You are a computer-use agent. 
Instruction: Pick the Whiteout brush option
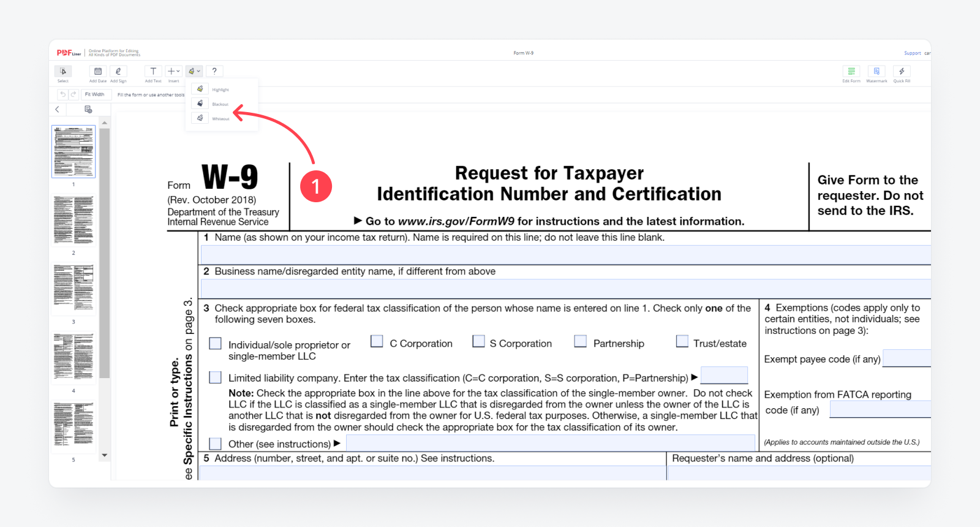click(200, 118)
